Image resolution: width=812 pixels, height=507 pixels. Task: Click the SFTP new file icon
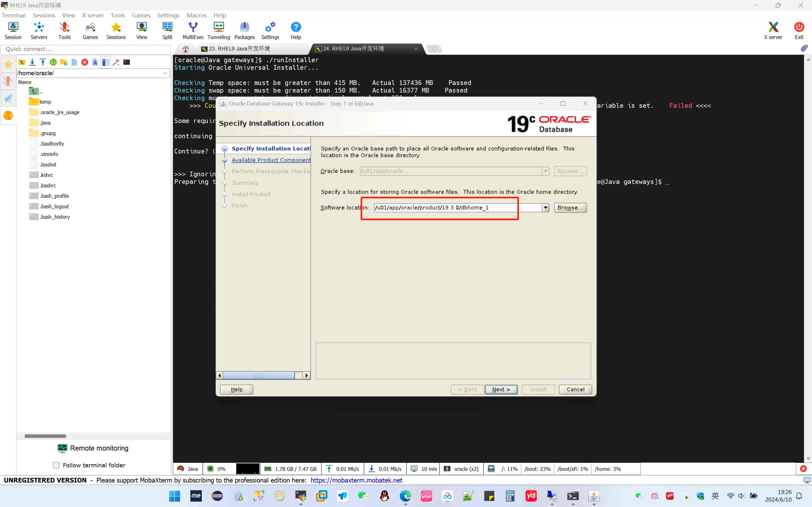pos(74,62)
